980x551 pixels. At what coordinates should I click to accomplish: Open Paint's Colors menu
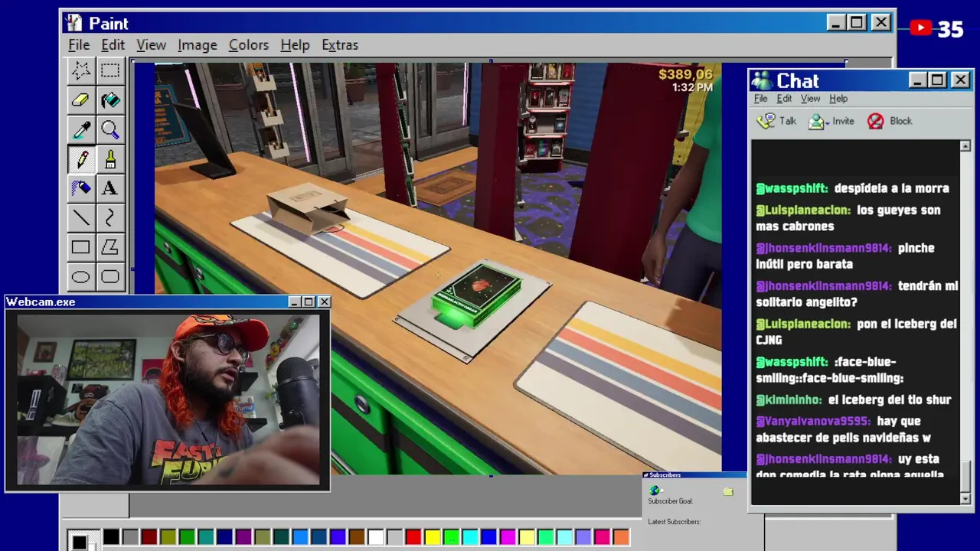pyautogui.click(x=249, y=45)
